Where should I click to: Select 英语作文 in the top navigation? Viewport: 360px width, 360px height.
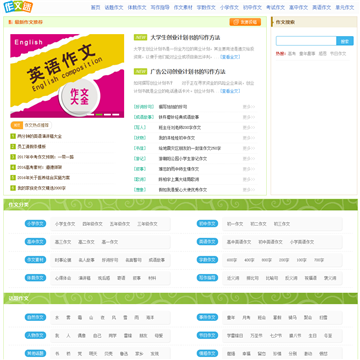321,7
